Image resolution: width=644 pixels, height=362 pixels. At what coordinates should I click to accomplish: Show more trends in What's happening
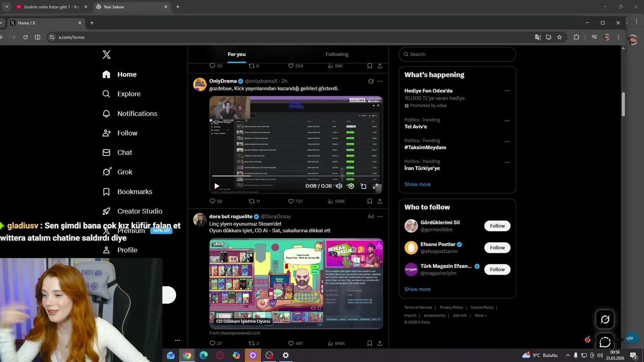(418, 185)
